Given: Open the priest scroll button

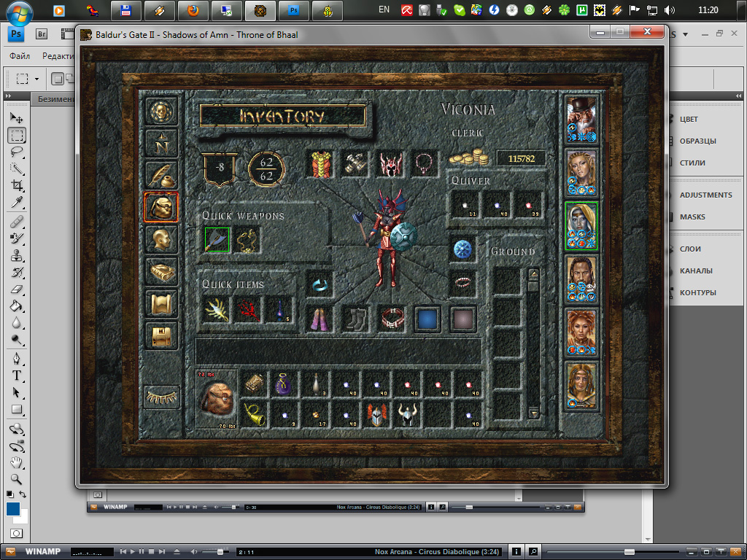Looking at the screenshot, I should pyautogui.click(x=161, y=304).
